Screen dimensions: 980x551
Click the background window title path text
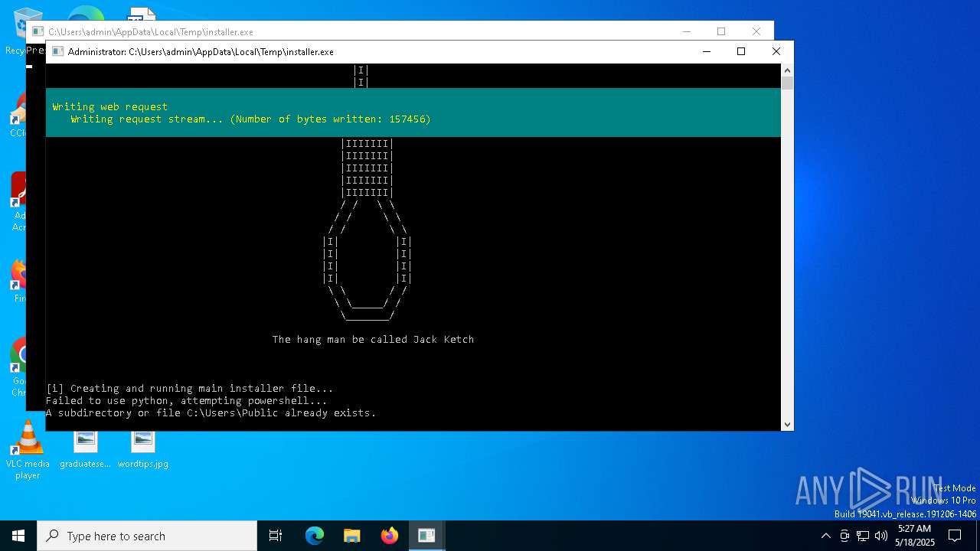[x=151, y=31]
